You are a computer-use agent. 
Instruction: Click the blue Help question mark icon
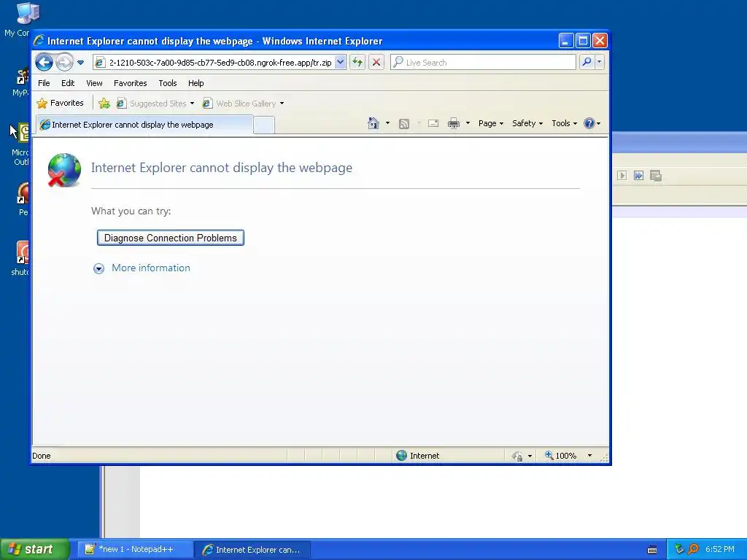point(589,123)
